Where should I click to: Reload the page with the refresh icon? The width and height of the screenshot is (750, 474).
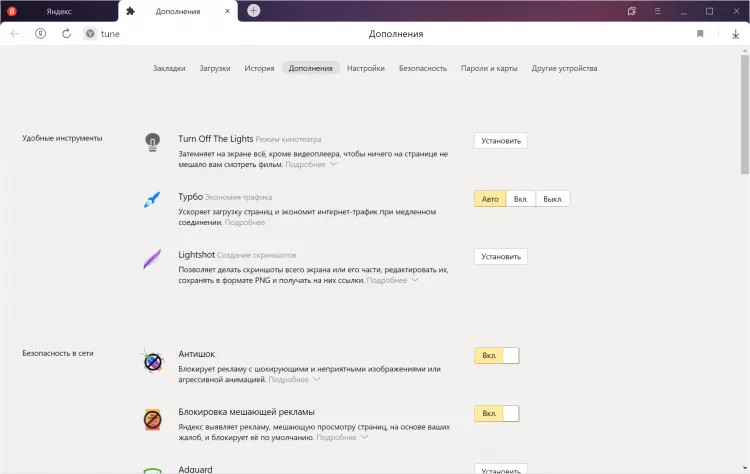click(66, 33)
